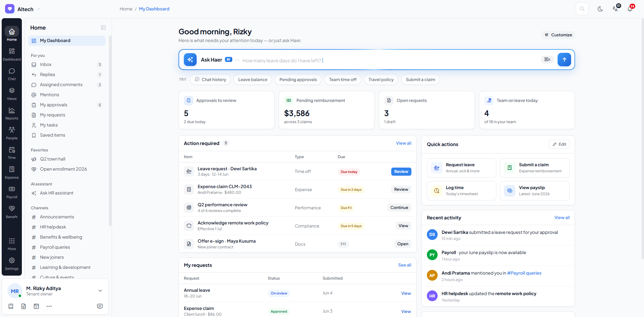Viewport: 644px width, 317px height.
Task: Click the three-dots icon in profile card
Action: pyautogui.click(x=49, y=306)
